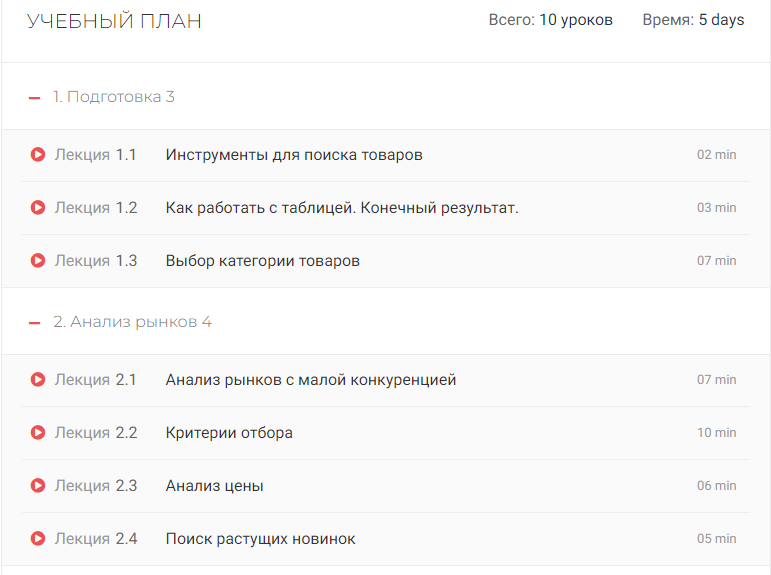Select 'Поиск растущих новинок' lesson
Screen dimensions: 771x575
coord(260,539)
